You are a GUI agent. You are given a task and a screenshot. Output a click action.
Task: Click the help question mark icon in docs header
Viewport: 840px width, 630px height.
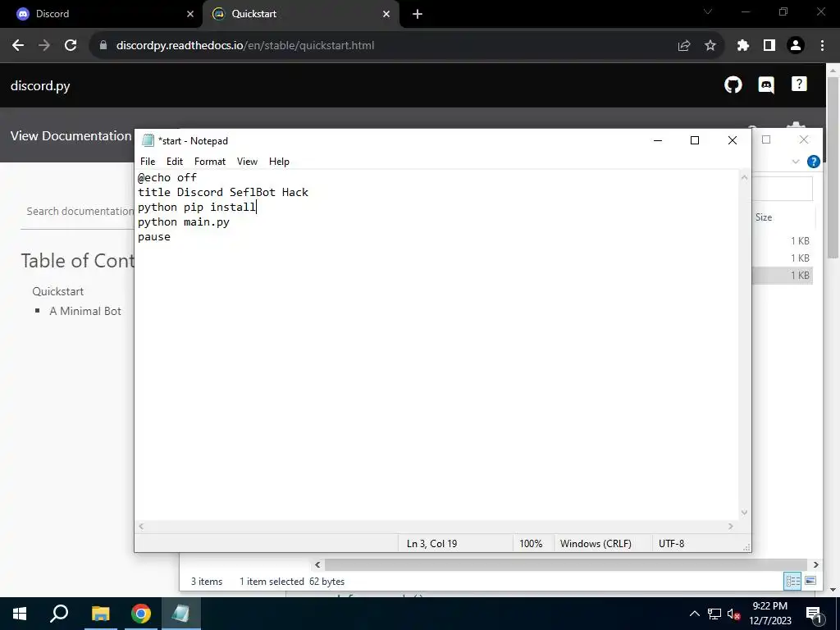click(799, 84)
